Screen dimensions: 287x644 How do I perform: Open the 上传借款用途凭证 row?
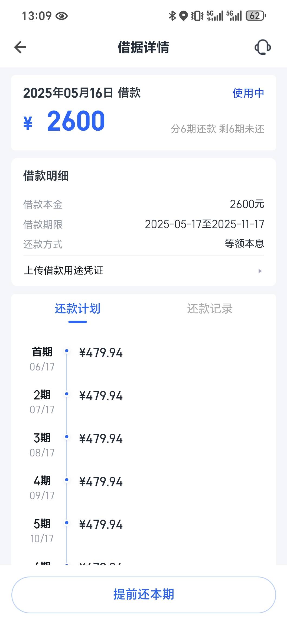click(143, 271)
